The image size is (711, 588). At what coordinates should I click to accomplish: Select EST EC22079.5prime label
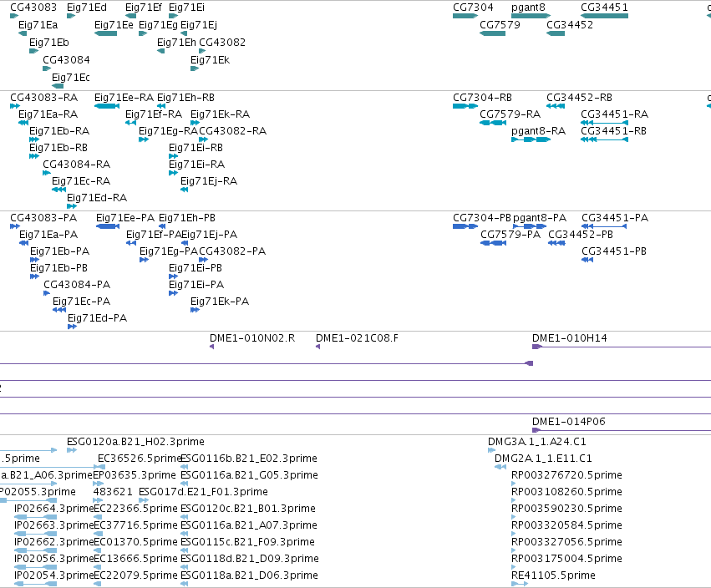pyautogui.click(x=135, y=575)
